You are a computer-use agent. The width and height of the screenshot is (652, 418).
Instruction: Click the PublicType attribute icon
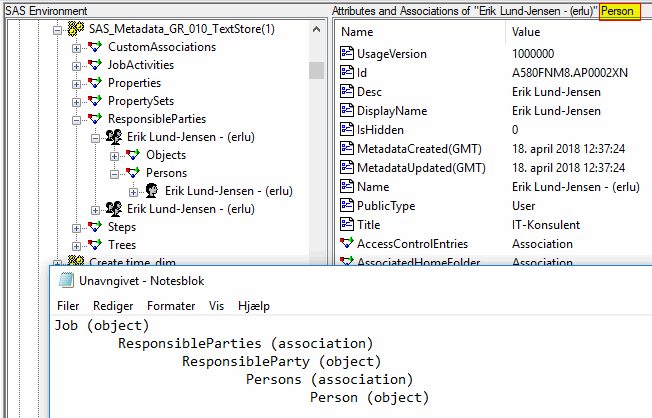pos(347,206)
